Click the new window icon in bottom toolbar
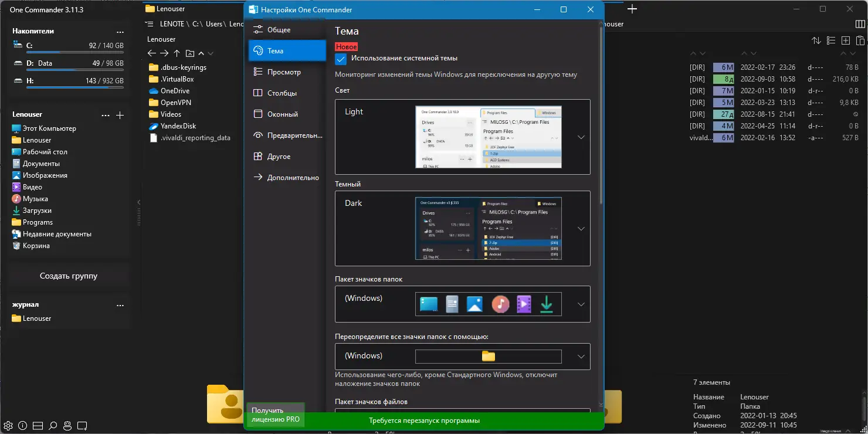Image resolution: width=868 pixels, height=434 pixels. (x=83, y=425)
